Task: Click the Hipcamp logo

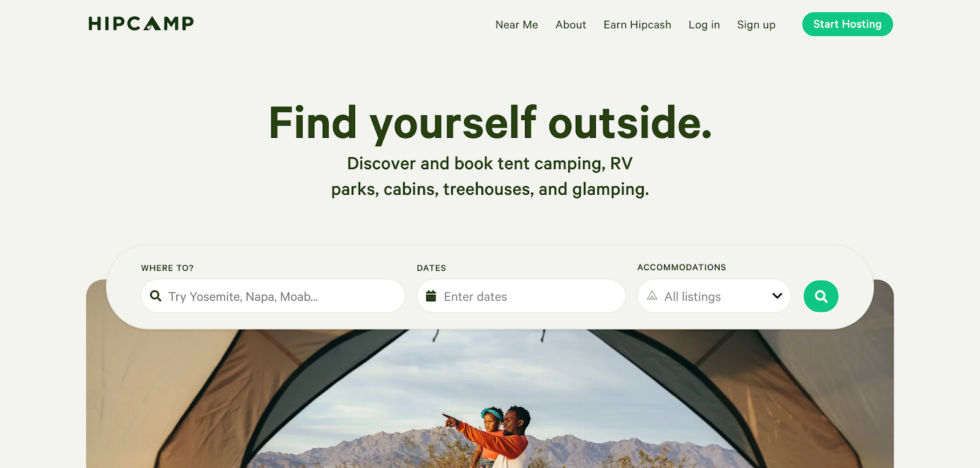Action: 141,23
